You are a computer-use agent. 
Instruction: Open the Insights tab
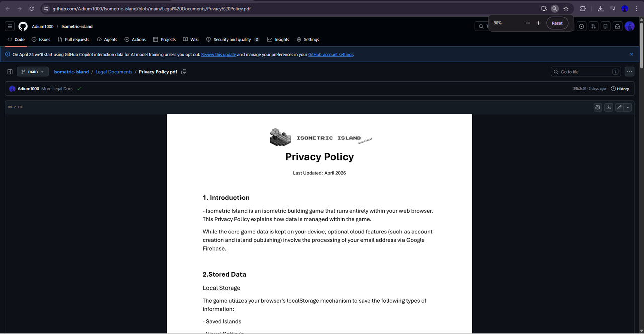[278, 39]
